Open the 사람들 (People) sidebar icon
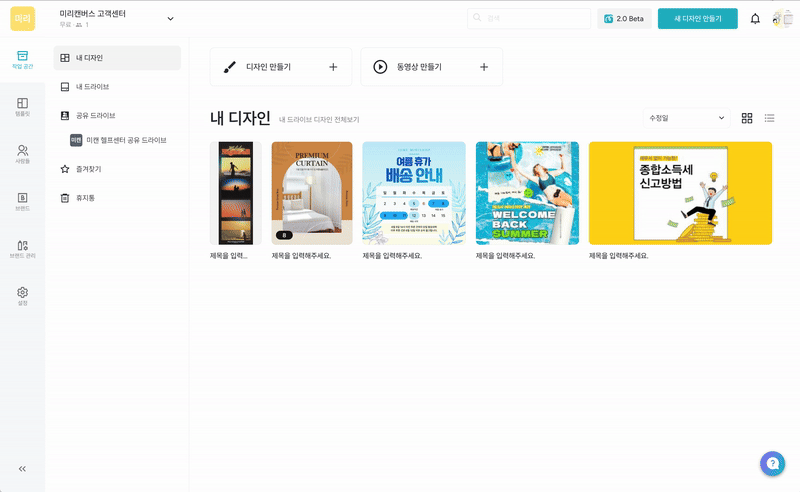This screenshot has height=492, width=800. [22, 153]
